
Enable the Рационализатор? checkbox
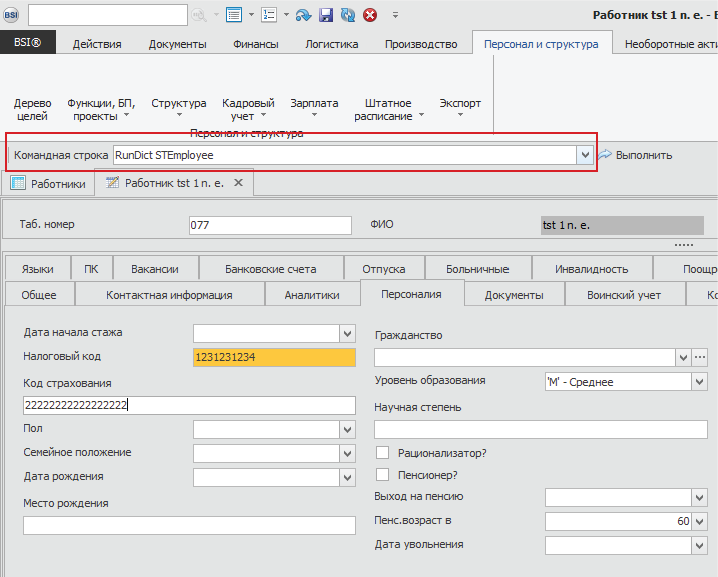pyautogui.click(x=382, y=453)
